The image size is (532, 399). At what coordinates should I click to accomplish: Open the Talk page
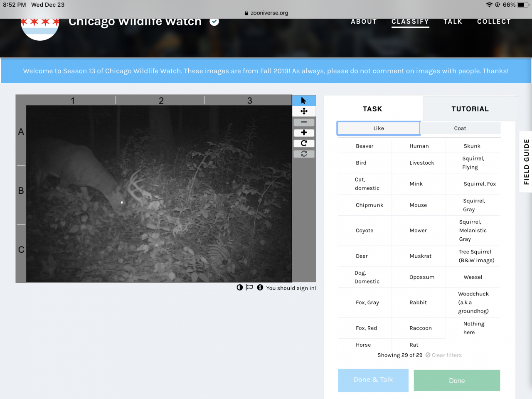click(453, 22)
